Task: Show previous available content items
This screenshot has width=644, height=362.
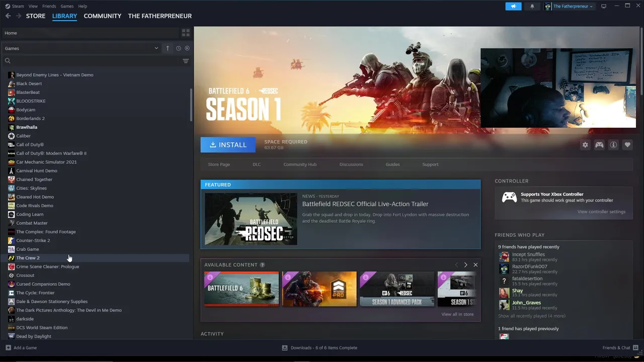Action: click(457, 265)
